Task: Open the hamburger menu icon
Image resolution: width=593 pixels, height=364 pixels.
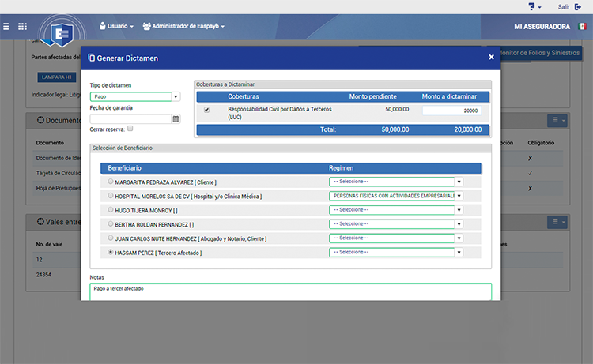Action: click(x=6, y=26)
